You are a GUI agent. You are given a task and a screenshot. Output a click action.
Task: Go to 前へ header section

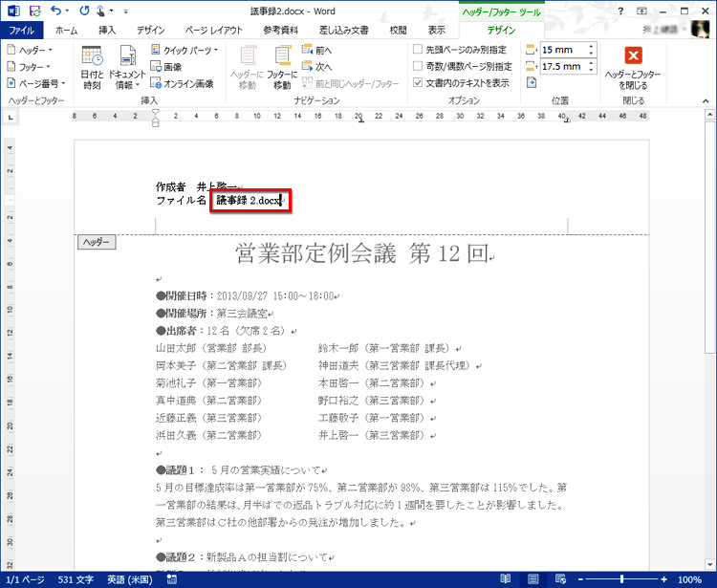pos(316,50)
